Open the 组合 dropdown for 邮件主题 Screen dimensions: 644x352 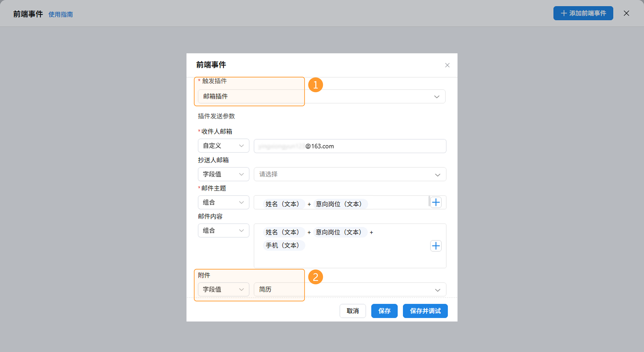pos(223,202)
